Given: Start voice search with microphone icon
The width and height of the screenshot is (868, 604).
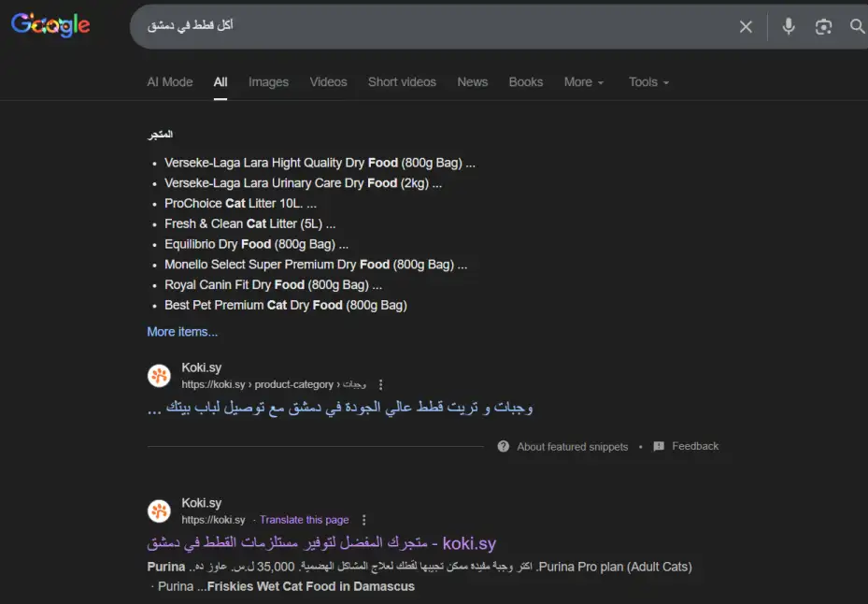Looking at the screenshot, I should tap(789, 26).
